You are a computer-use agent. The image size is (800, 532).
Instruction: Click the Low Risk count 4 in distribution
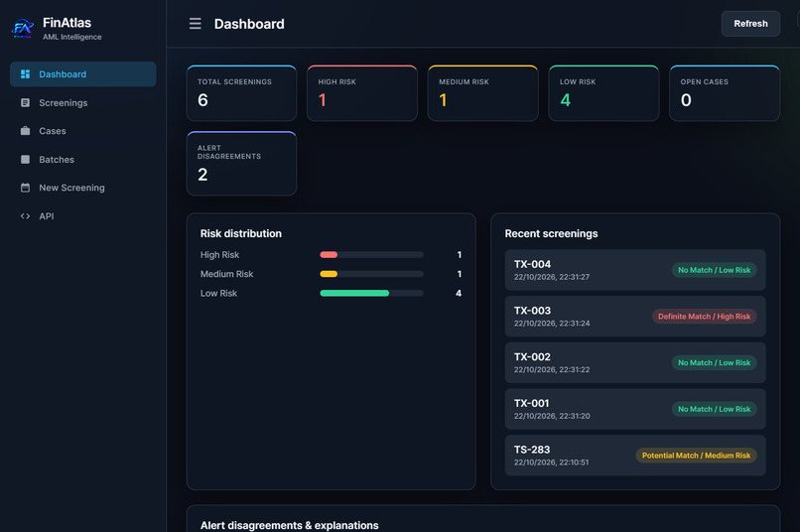[459, 293]
